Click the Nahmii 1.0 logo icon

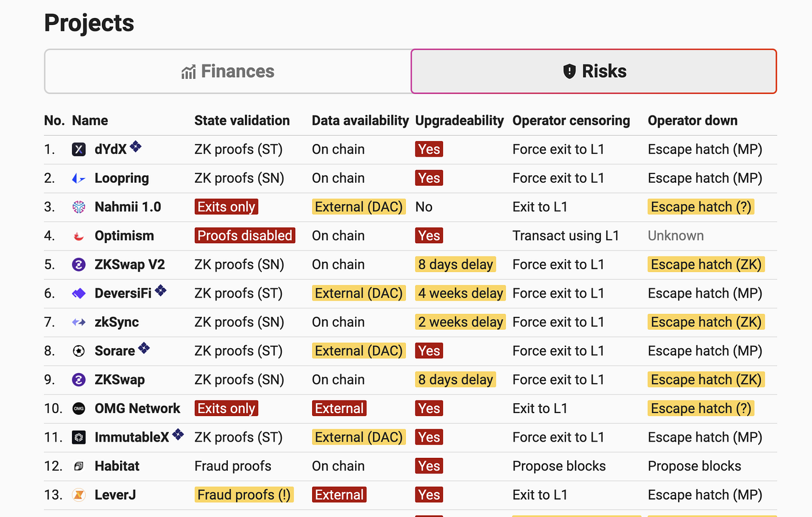point(79,207)
